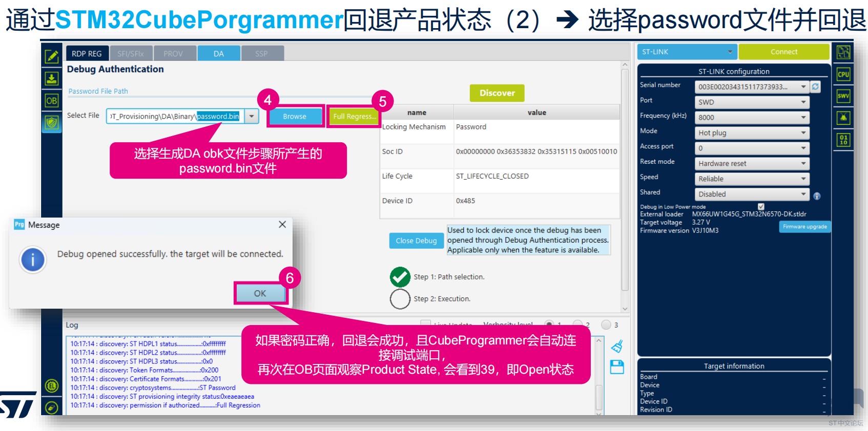
Task: Click log line 'permission if authorized...Full Regression'
Action: pyautogui.click(x=165, y=405)
